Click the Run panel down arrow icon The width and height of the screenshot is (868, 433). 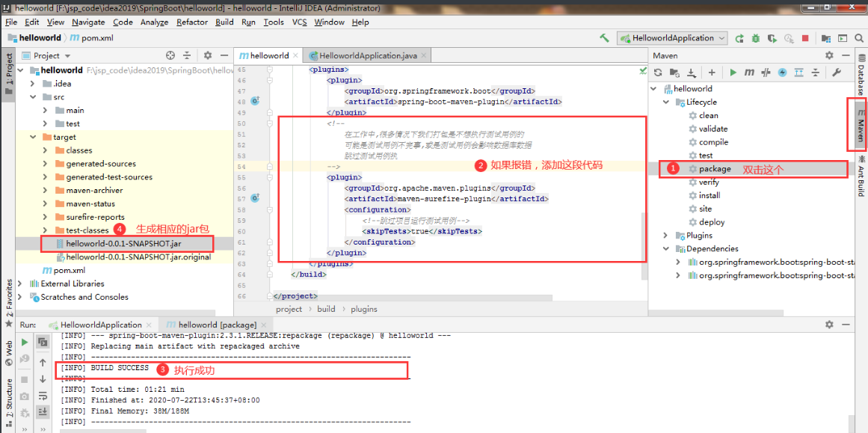(x=43, y=379)
